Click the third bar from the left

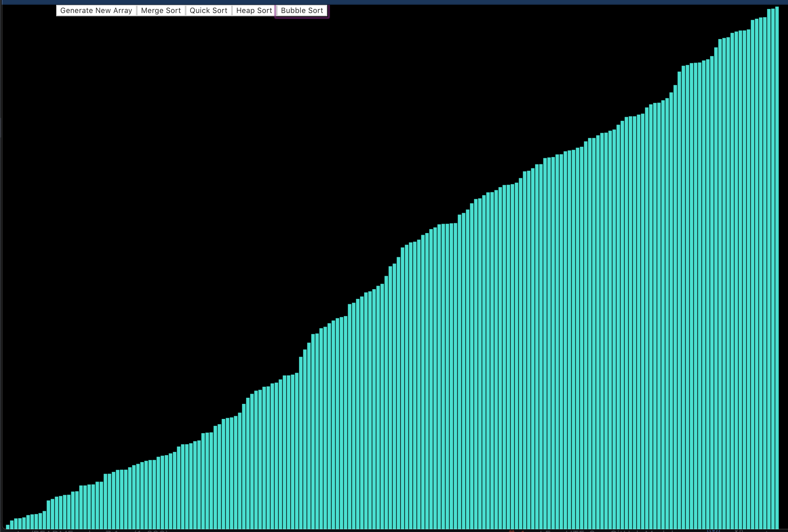16,523
